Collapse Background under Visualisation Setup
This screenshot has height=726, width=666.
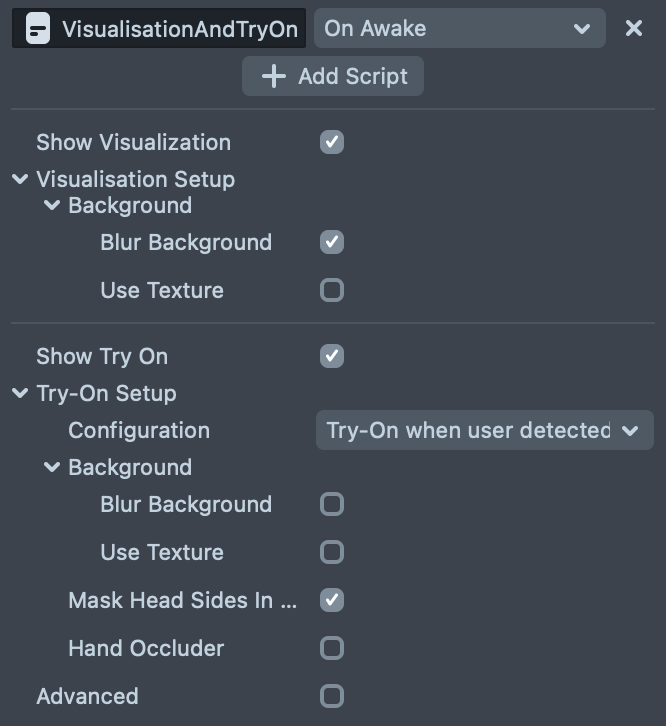(x=52, y=206)
